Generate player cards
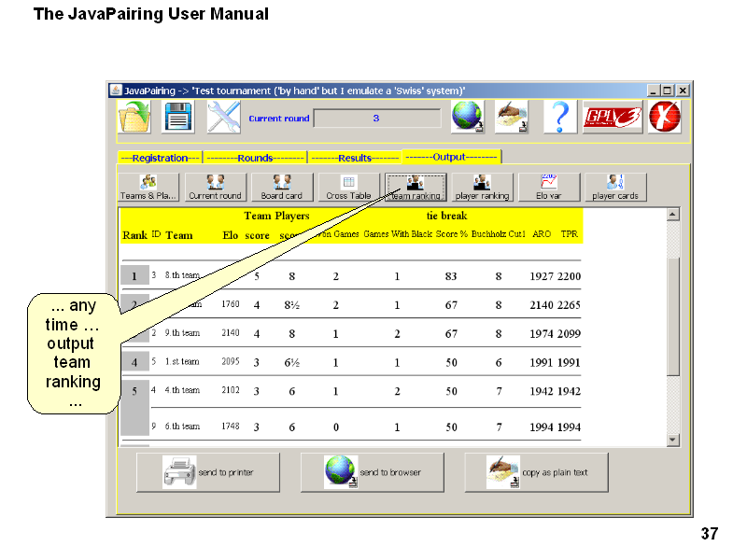Viewport: 747px width, 560px height. click(x=615, y=188)
